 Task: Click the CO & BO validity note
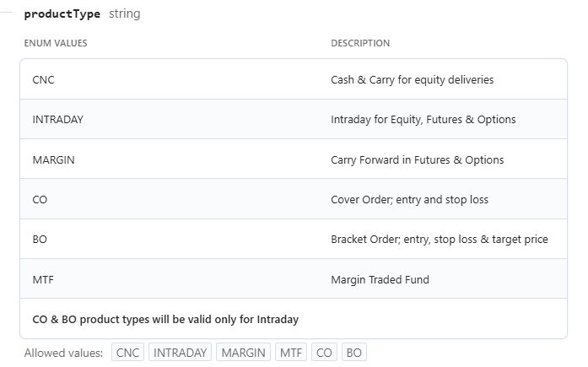(x=165, y=320)
